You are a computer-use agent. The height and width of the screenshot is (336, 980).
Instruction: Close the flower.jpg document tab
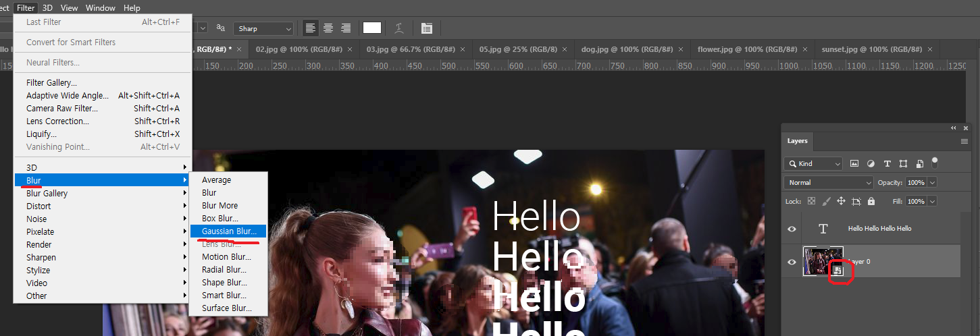coord(805,49)
